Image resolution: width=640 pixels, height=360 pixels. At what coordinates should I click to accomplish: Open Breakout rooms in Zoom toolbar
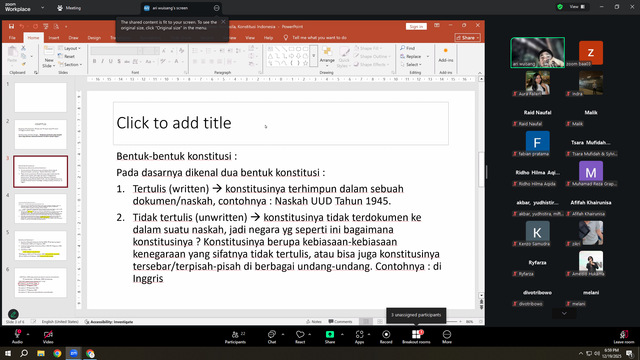click(x=416, y=337)
